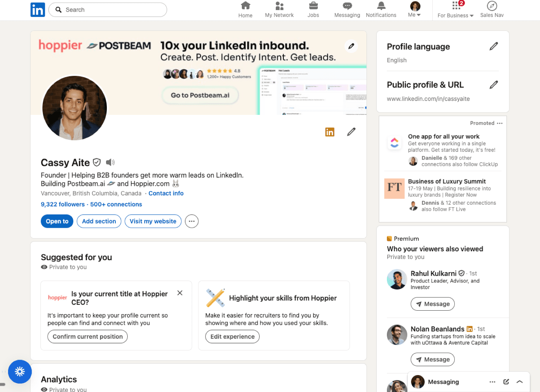The image size is (540, 392).
Task: Message Nolan Beanlands
Action: click(433, 359)
